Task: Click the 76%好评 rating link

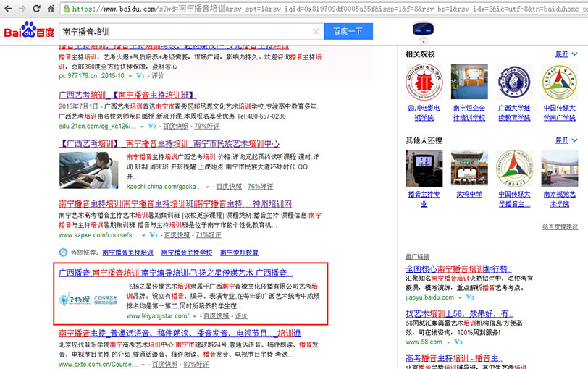Action: (x=260, y=186)
